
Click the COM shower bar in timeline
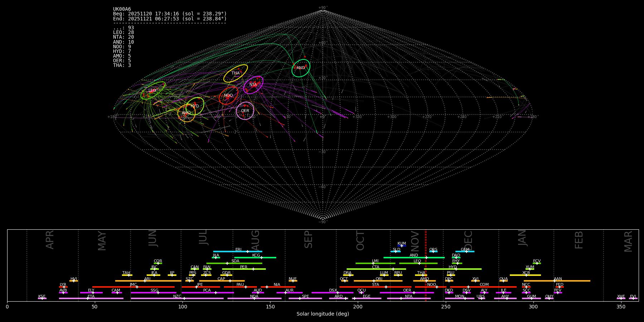tap(483, 287)
